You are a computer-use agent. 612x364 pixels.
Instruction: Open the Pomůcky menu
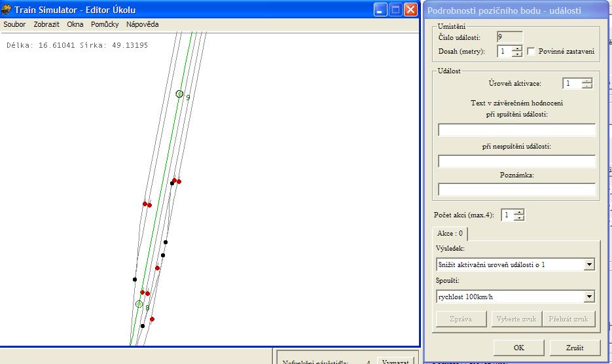point(105,24)
